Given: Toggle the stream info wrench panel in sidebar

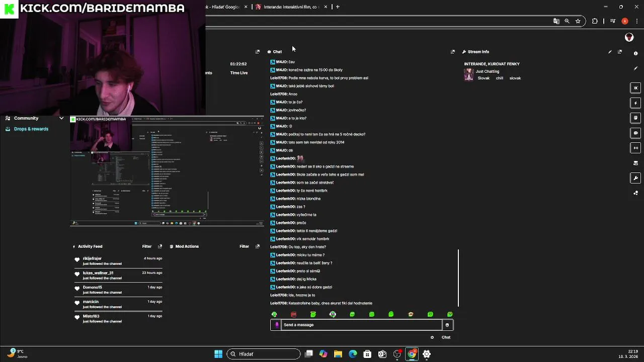Looking at the screenshot, I should click(636, 178).
